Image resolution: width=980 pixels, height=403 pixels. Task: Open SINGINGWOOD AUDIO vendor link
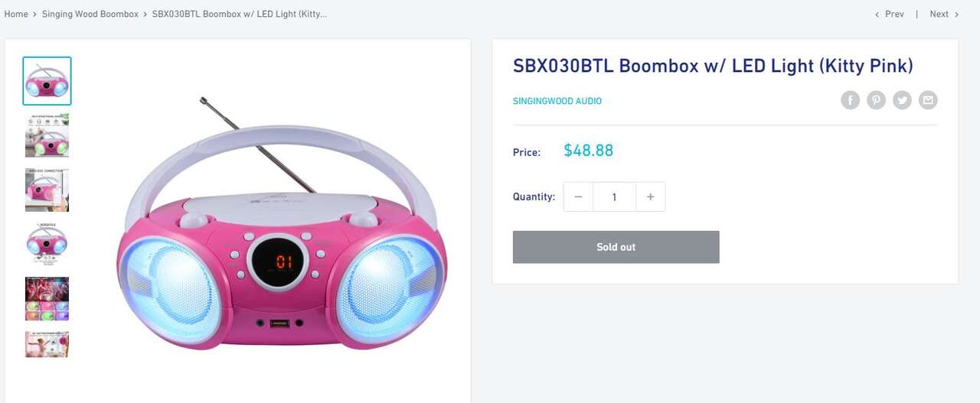[557, 101]
